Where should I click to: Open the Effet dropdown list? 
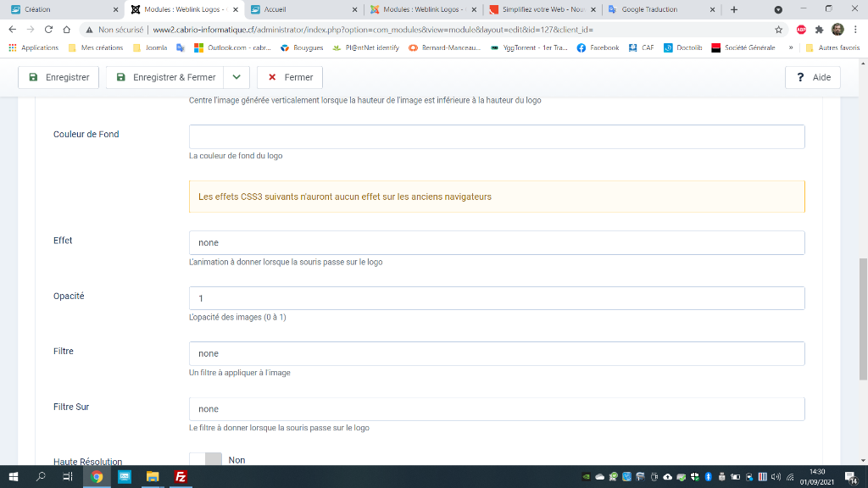[x=496, y=243]
